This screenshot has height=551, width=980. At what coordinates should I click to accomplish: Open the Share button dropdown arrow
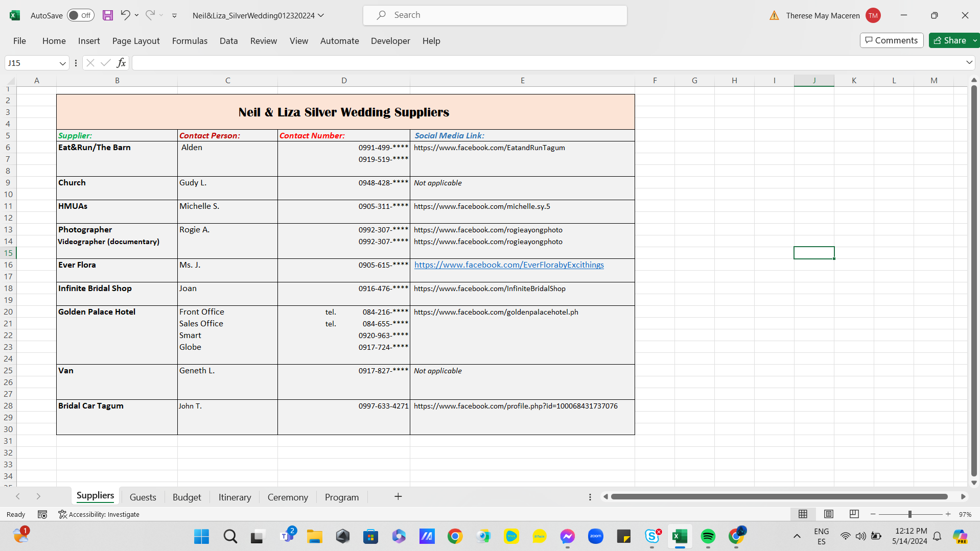tap(975, 40)
